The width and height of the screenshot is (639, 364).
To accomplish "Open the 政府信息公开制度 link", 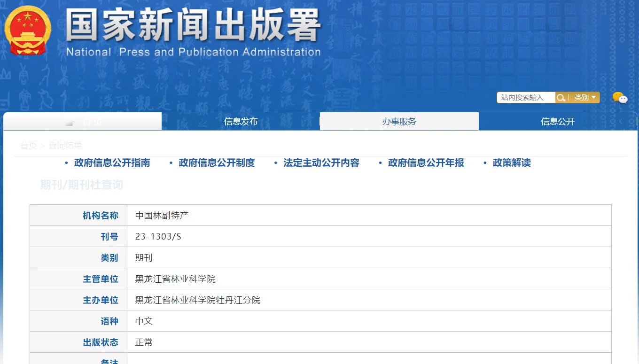I will [x=216, y=163].
